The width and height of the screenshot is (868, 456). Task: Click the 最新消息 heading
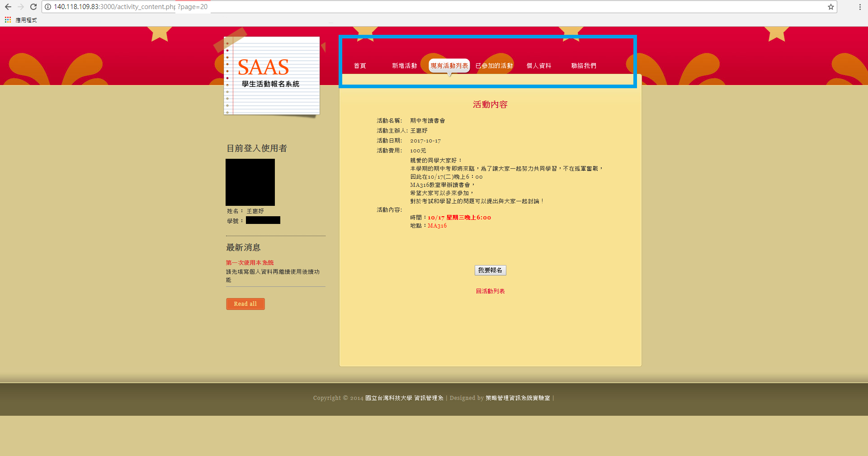tap(243, 247)
